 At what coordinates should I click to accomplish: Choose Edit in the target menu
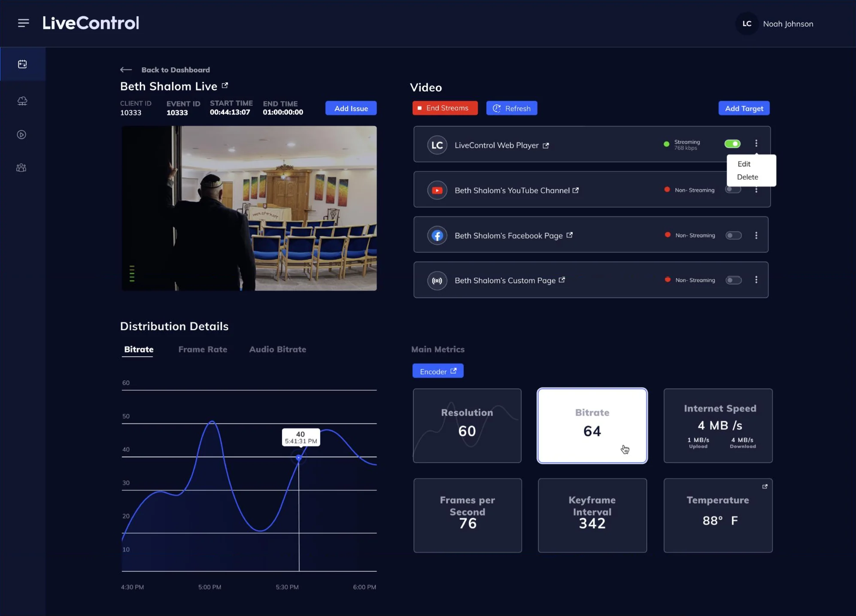[744, 164]
